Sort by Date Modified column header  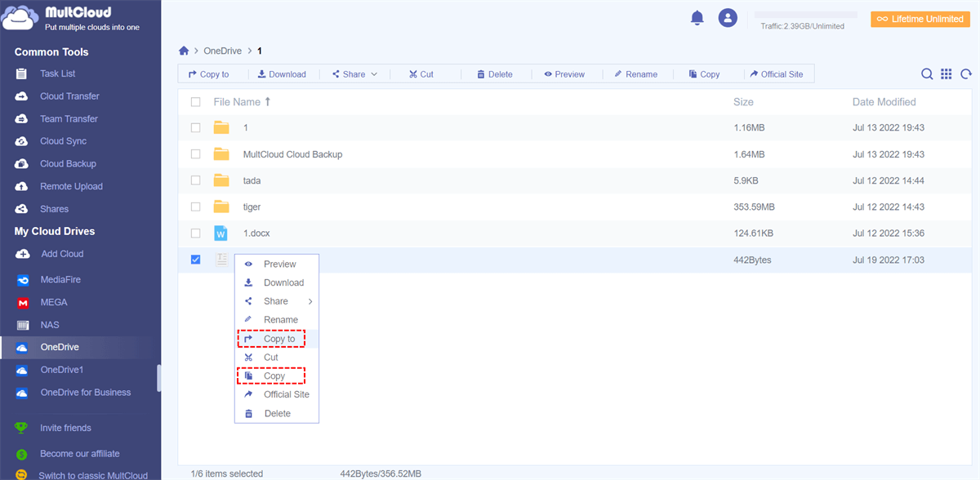(x=884, y=102)
